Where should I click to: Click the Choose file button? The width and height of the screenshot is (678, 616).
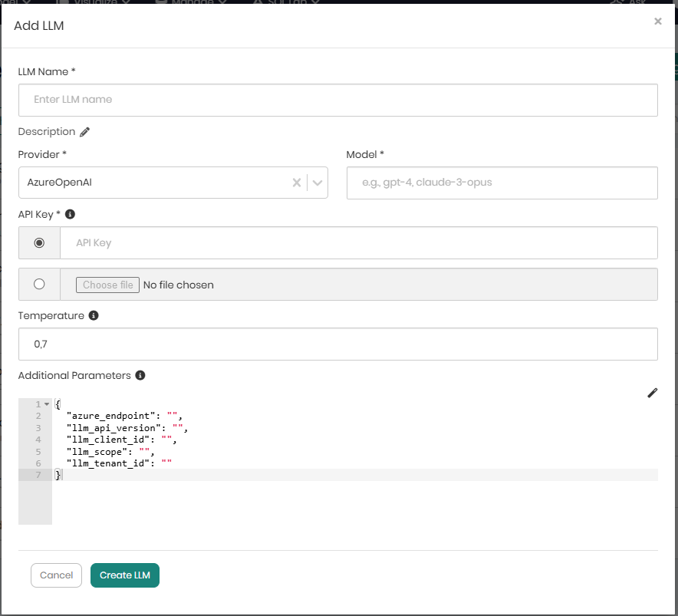pyautogui.click(x=107, y=284)
